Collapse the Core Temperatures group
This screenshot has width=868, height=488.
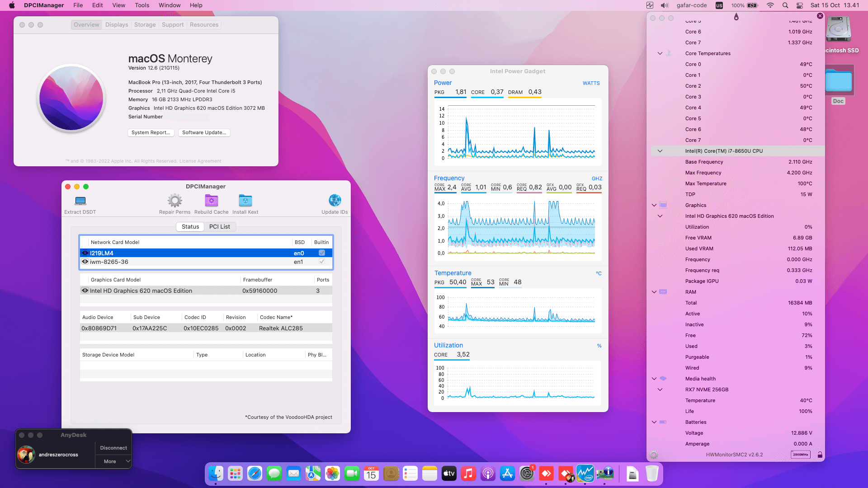660,53
